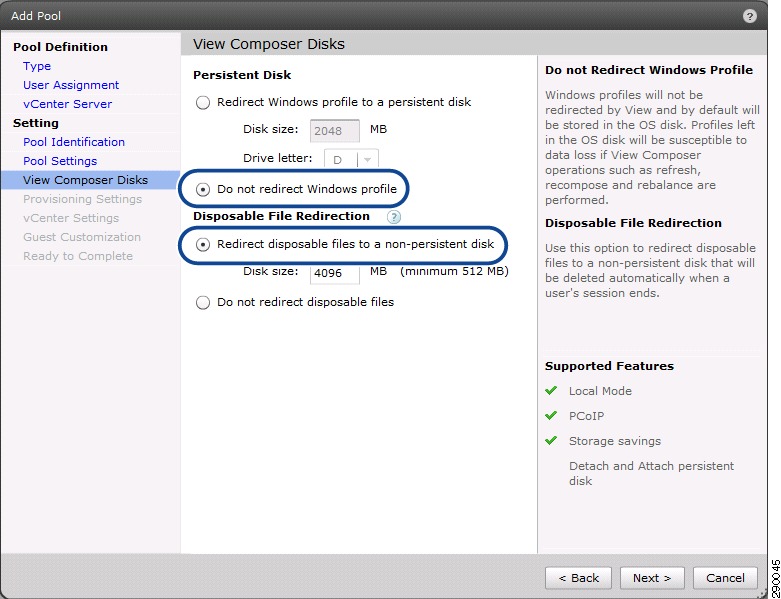Select Do not redirect Windows profile

click(203, 190)
